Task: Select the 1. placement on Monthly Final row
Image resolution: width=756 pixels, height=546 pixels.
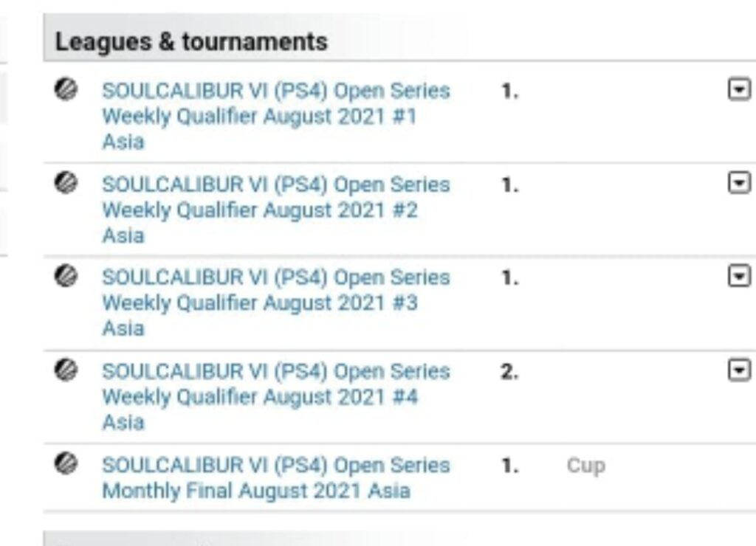Action: [x=509, y=466]
